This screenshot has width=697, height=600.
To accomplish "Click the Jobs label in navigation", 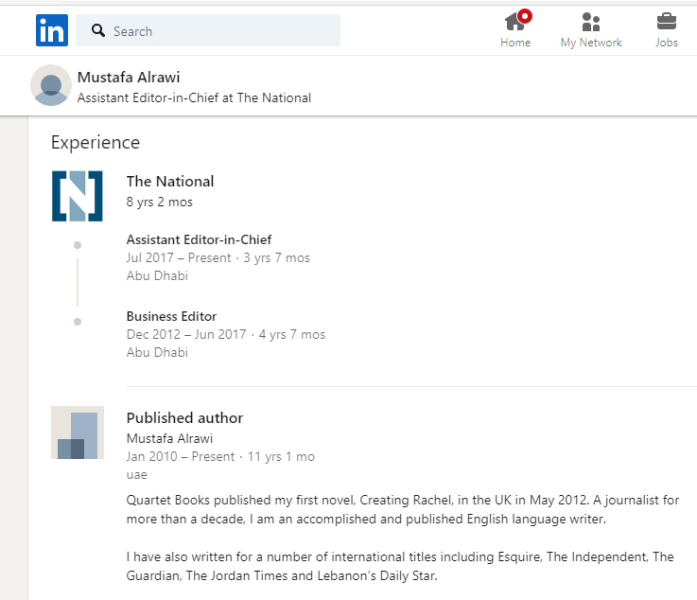I will pos(666,43).
